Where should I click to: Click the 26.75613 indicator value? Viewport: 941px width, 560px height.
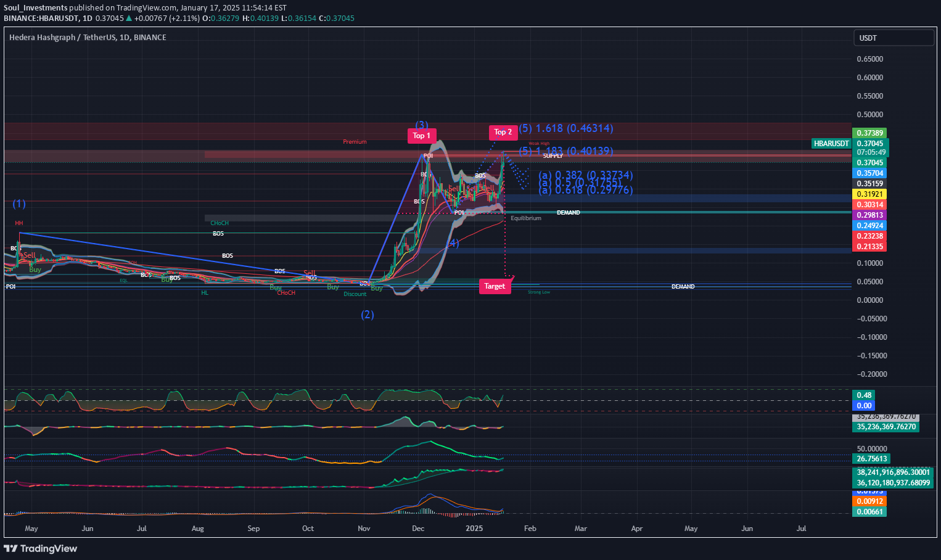(871, 459)
